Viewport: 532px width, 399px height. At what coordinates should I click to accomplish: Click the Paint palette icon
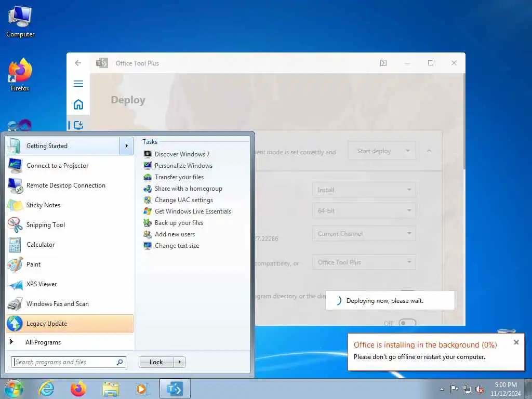coord(15,264)
